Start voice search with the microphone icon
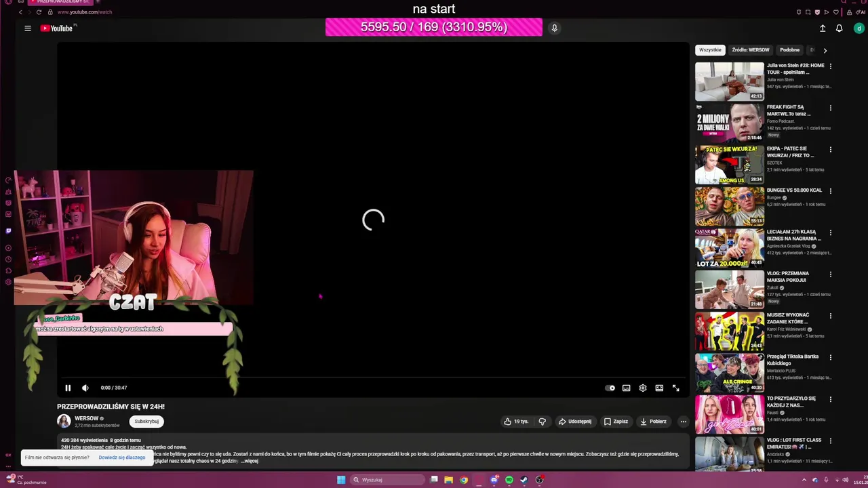Viewport: 868px width, 488px height. tap(554, 28)
